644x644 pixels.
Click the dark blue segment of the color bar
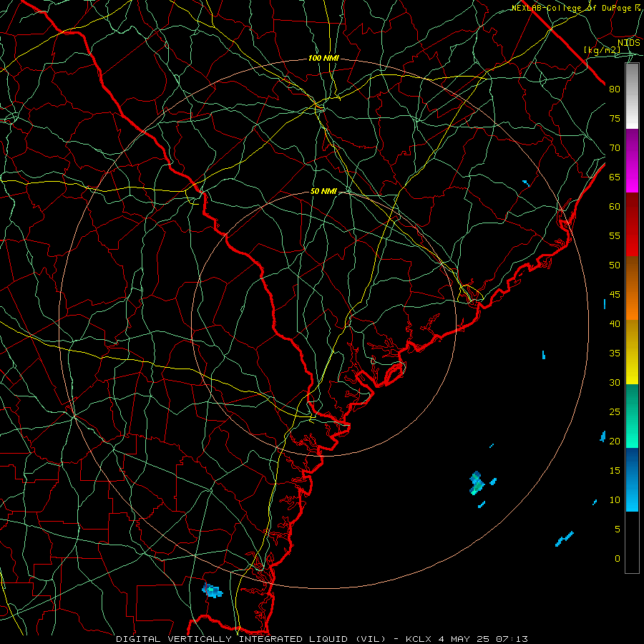(x=632, y=464)
